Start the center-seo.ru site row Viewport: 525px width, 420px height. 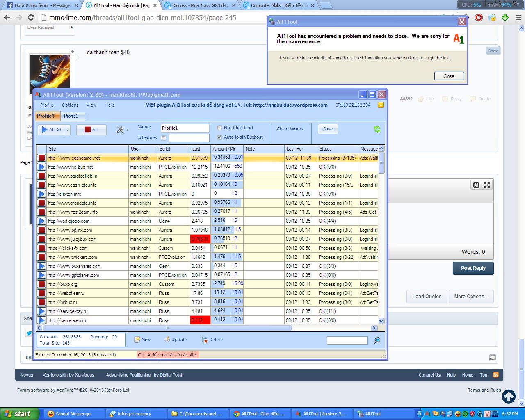(41, 320)
